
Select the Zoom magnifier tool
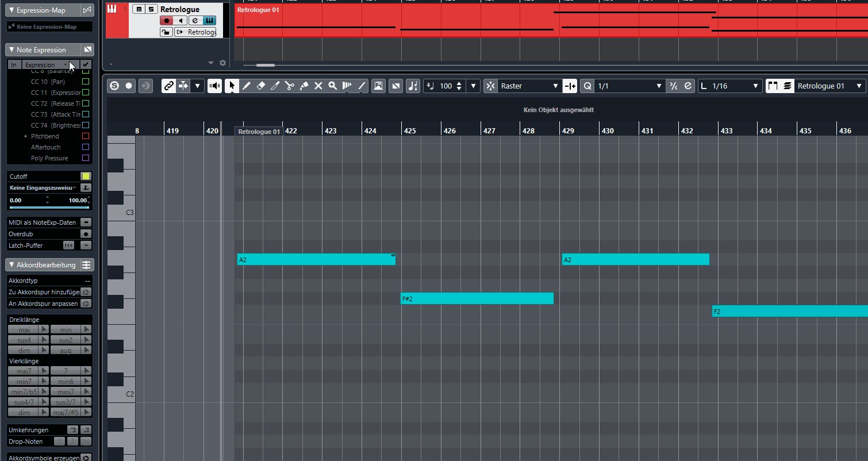[x=332, y=86]
